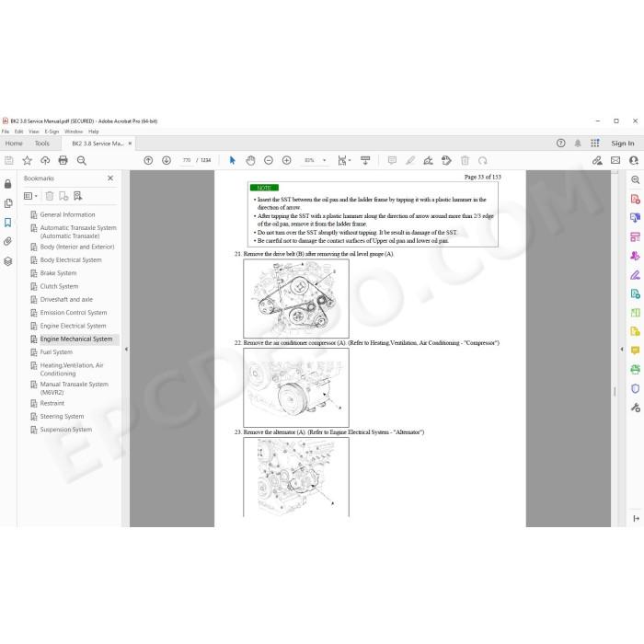
Task: Open the E-Sign menu
Action: 52,132
